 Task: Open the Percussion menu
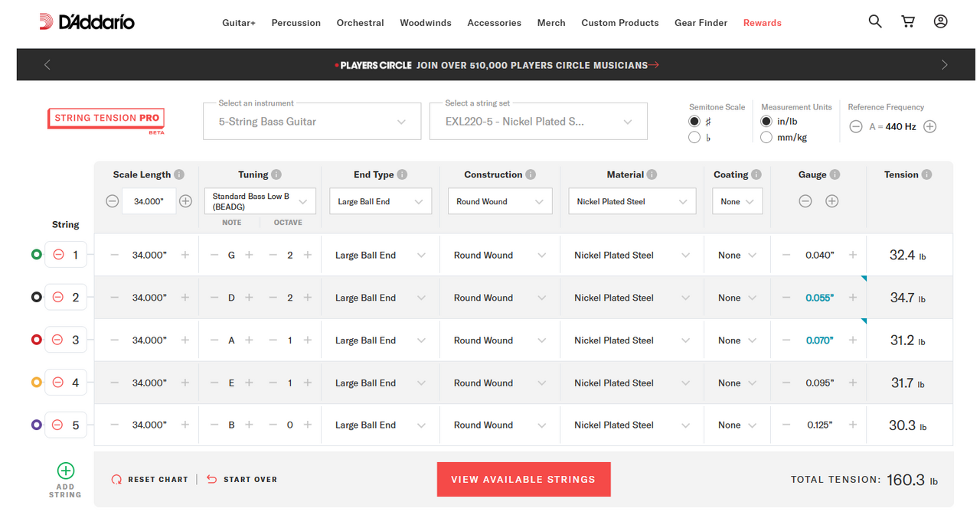coord(296,23)
